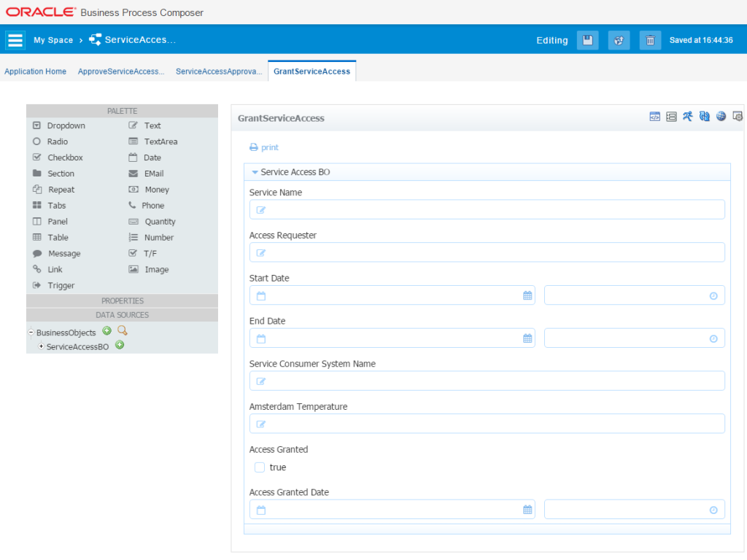Click the Save disk icon in header
Viewport: 747px width, 560px height.
tap(587, 41)
